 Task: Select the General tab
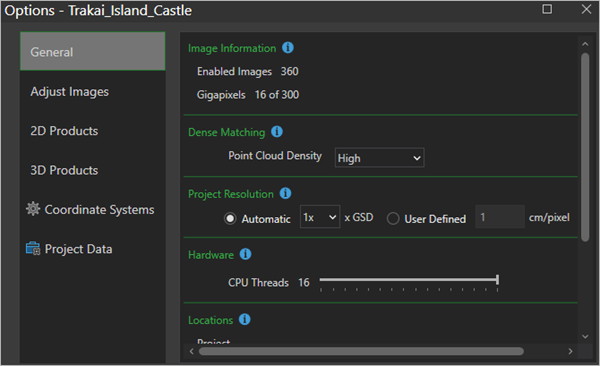[93, 51]
